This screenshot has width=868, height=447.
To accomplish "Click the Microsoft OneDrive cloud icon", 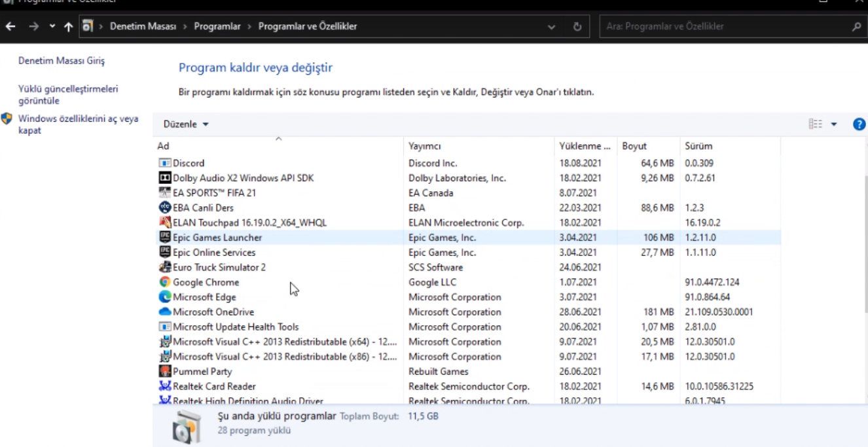I will tap(165, 312).
